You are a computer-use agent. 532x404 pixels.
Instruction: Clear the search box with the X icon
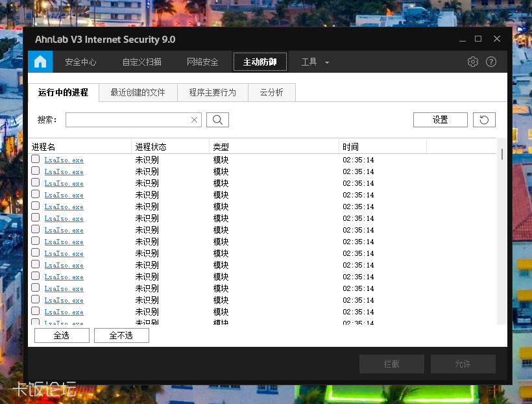pyautogui.click(x=194, y=120)
